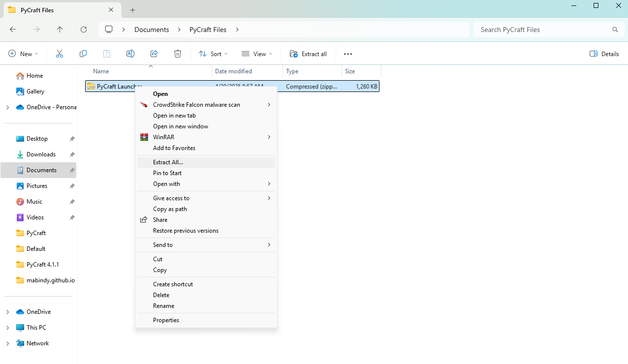Screen dimensions: 628x364
Task: Open the New dropdown button
Action: click(24, 54)
